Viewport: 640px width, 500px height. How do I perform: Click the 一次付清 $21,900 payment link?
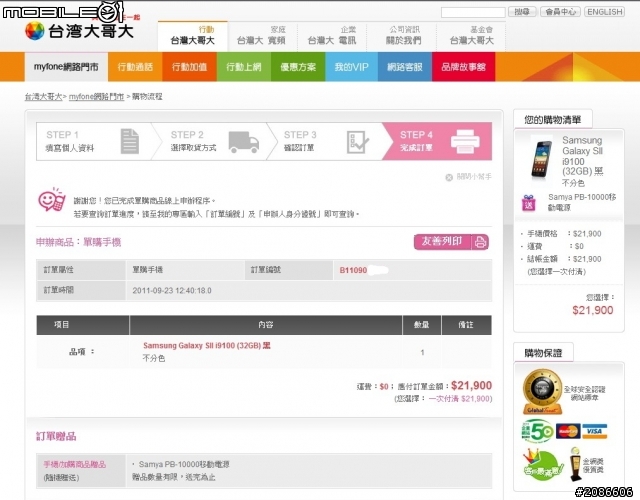[x=460, y=399]
